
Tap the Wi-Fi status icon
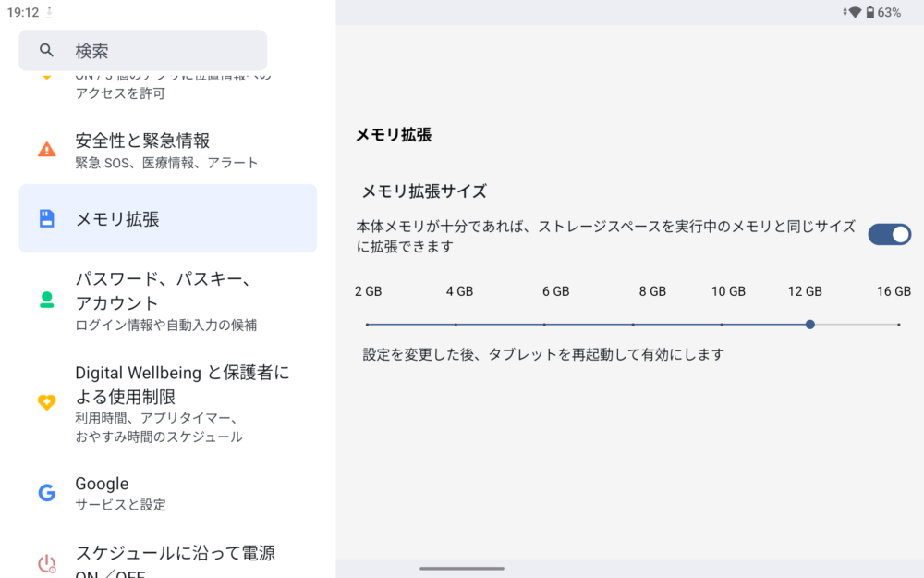855,12
